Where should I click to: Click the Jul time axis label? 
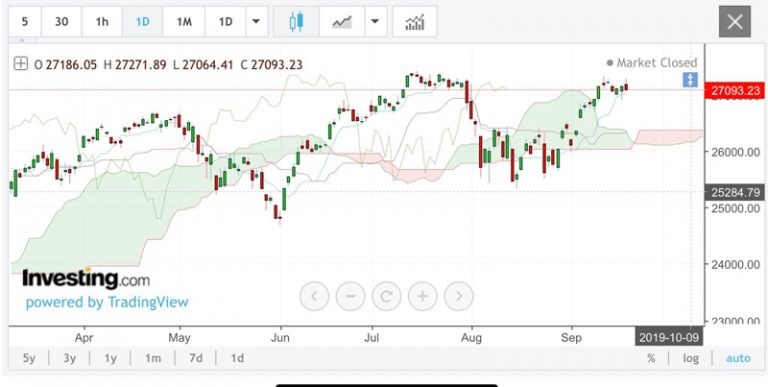pyautogui.click(x=372, y=338)
